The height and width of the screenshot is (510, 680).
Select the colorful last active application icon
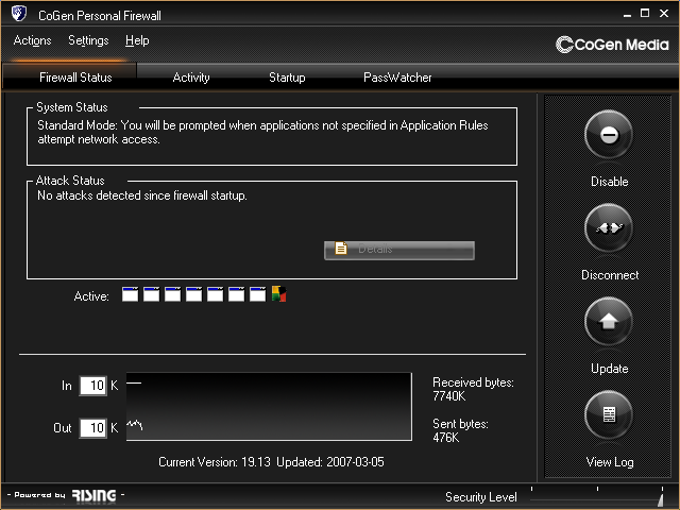click(279, 294)
